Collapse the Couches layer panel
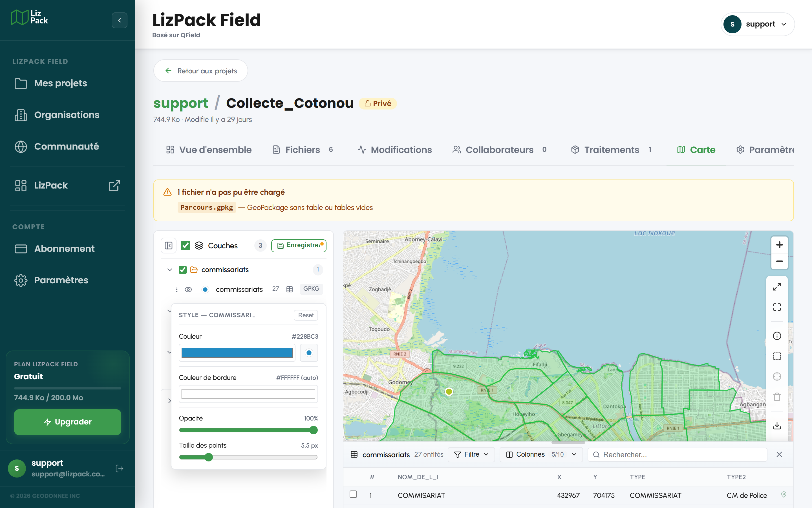The height and width of the screenshot is (508, 812). pos(169,246)
